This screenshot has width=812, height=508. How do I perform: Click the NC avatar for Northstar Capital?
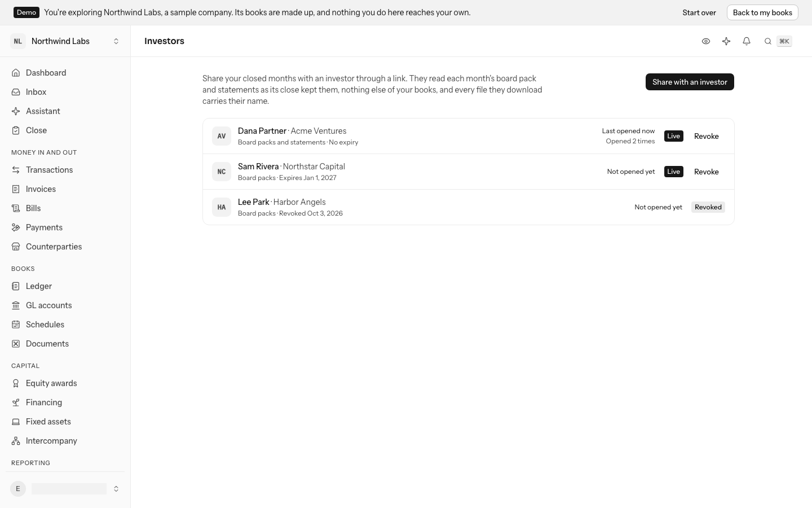[x=222, y=172]
